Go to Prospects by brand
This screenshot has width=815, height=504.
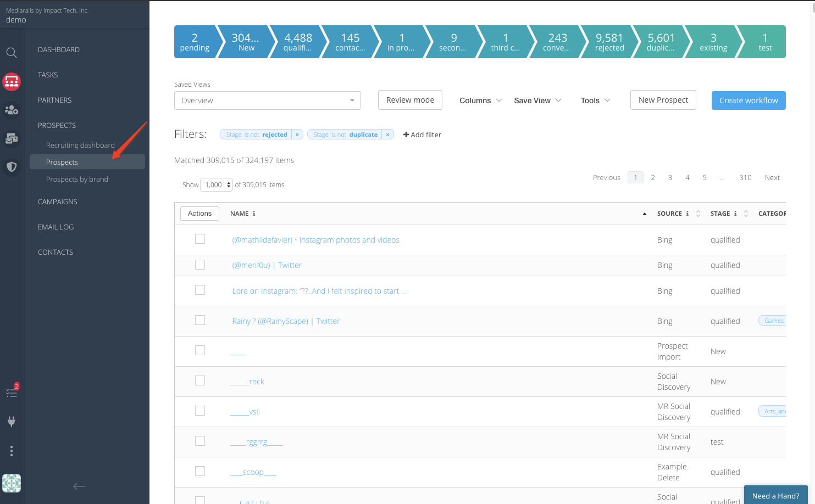click(77, 179)
